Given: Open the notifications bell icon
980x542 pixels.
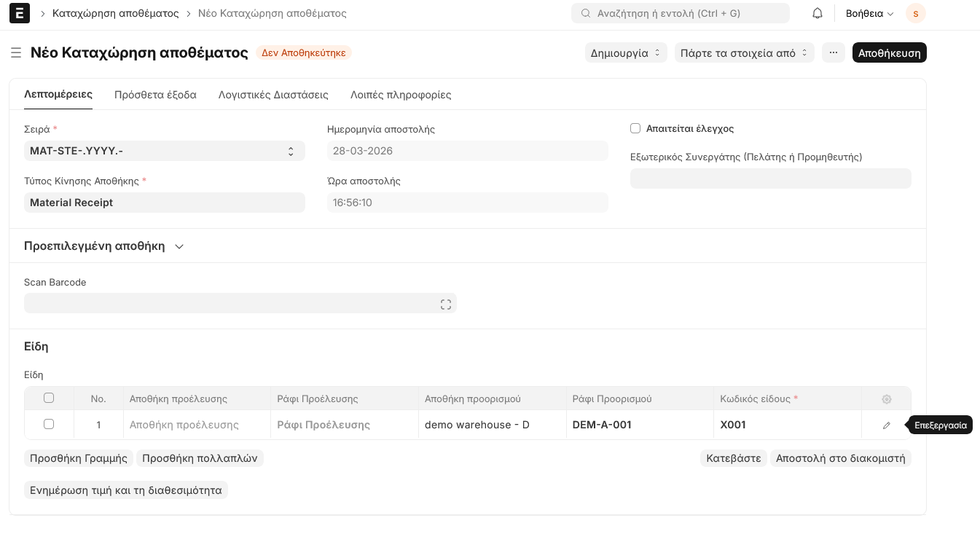Looking at the screenshot, I should point(818,13).
